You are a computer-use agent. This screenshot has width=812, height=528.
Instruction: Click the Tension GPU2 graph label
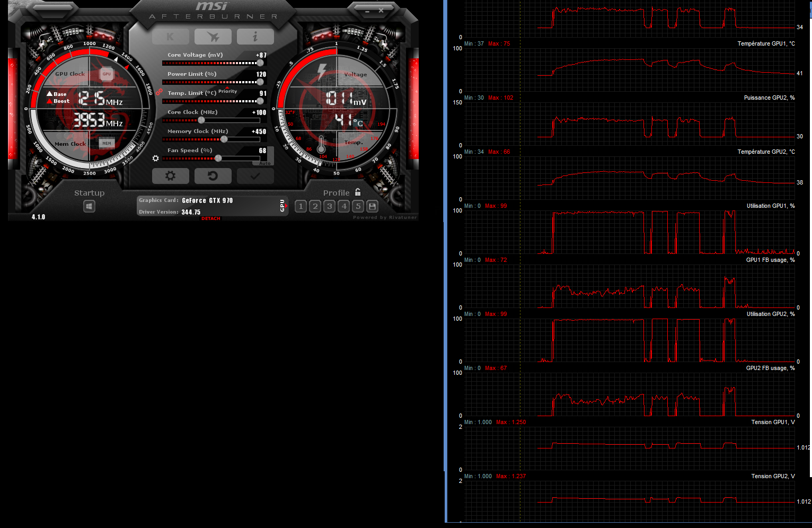(x=773, y=476)
